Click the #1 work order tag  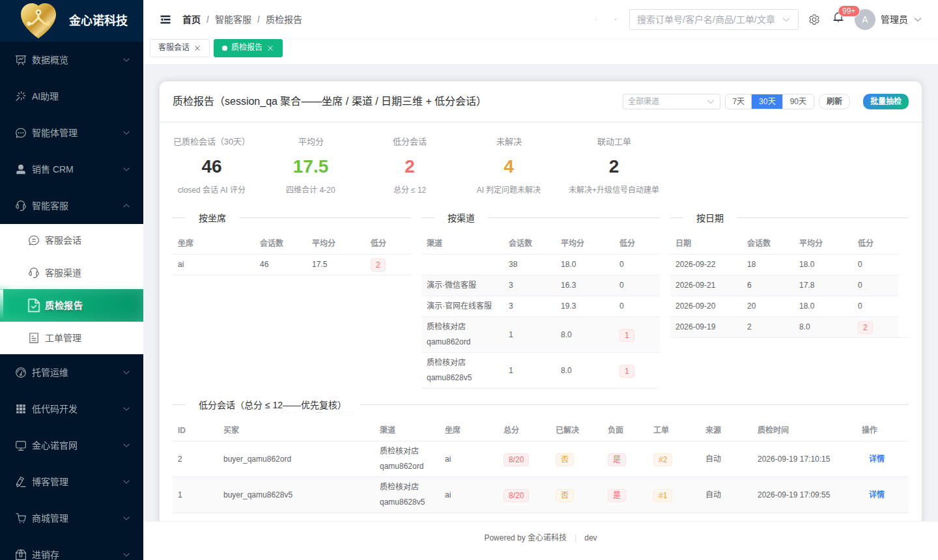(x=662, y=496)
